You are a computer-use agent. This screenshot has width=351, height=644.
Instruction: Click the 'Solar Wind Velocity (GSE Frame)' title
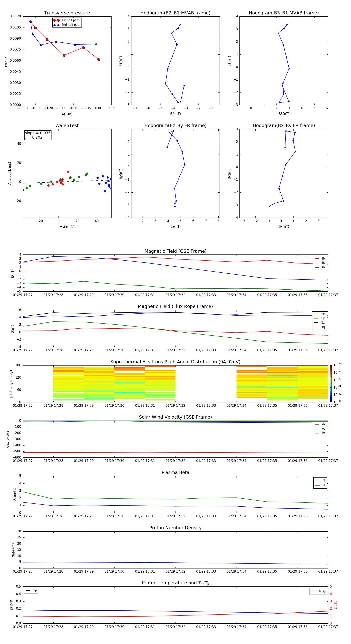pyautogui.click(x=175, y=417)
